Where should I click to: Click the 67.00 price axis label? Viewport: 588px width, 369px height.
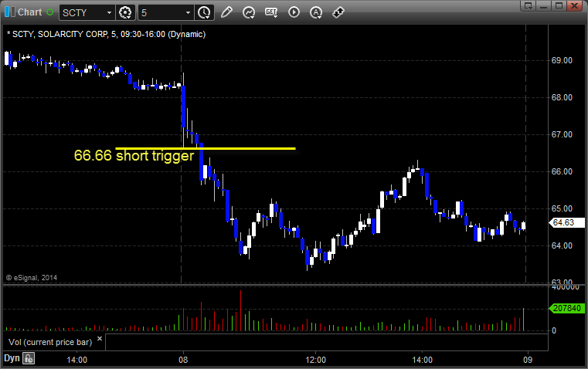[562, 134]
